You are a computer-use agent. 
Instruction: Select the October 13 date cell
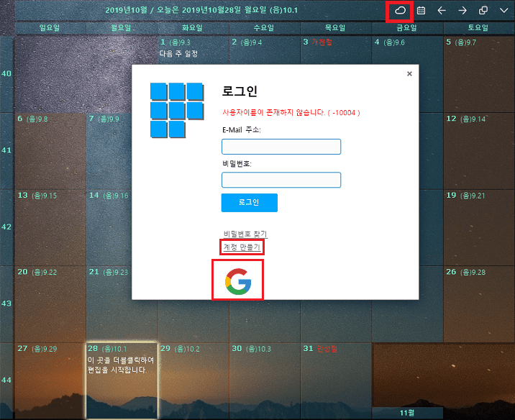(x=50, y=227)
